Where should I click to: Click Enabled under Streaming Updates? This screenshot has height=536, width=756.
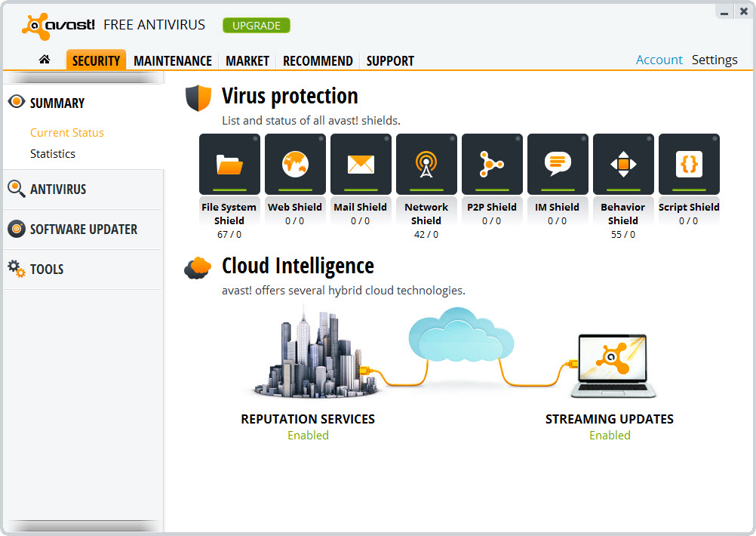tap(610, 435)
